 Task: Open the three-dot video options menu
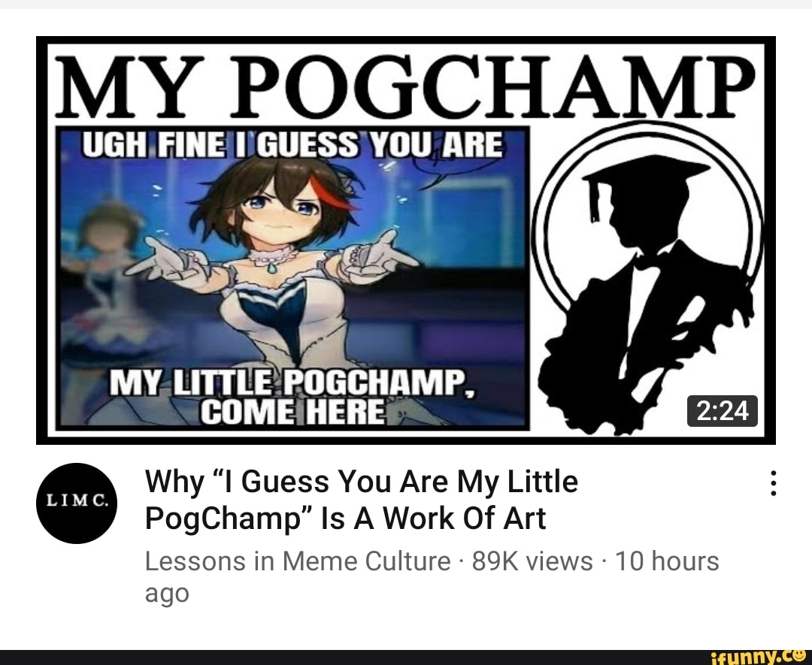click(x=773, y=483)
